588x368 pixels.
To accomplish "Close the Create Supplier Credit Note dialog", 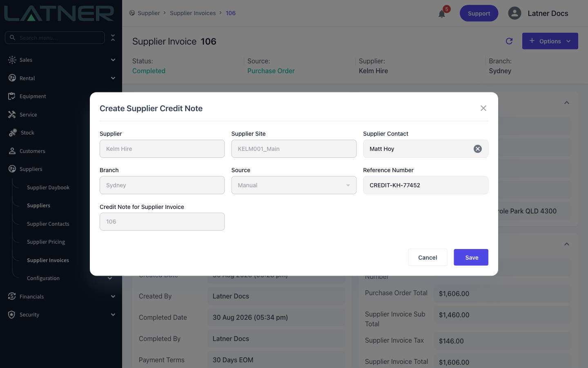I will click(x=483, y=108).
